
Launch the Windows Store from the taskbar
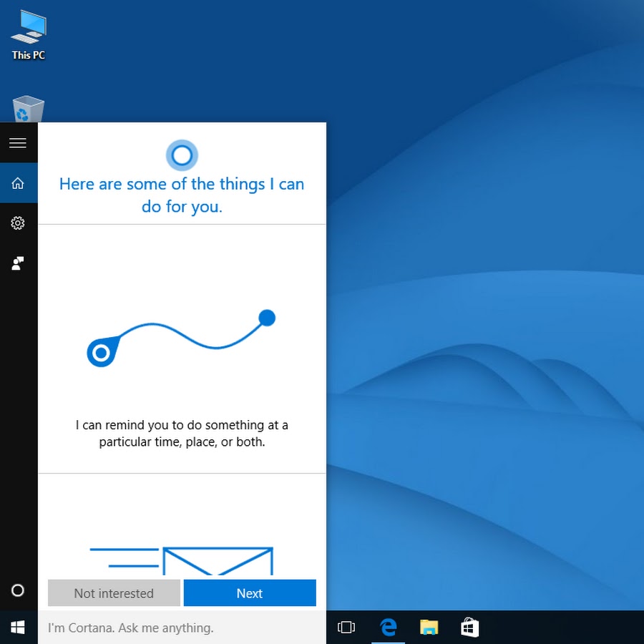coord(469,628)
